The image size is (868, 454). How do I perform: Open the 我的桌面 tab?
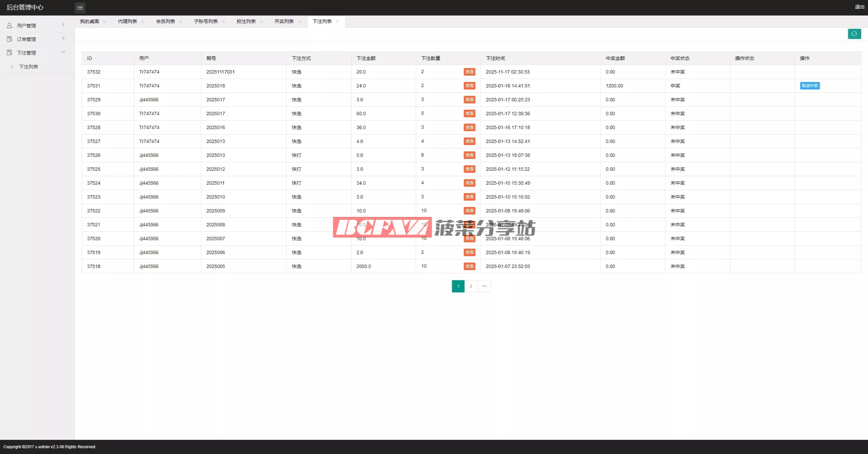tap(90, 21)
